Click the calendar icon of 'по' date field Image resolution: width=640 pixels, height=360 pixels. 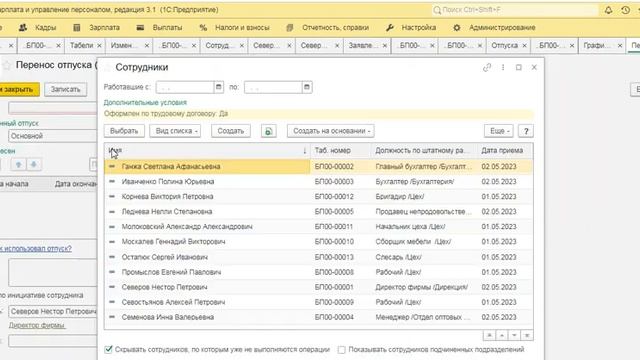pyautogui.click(x=307, y=87)
